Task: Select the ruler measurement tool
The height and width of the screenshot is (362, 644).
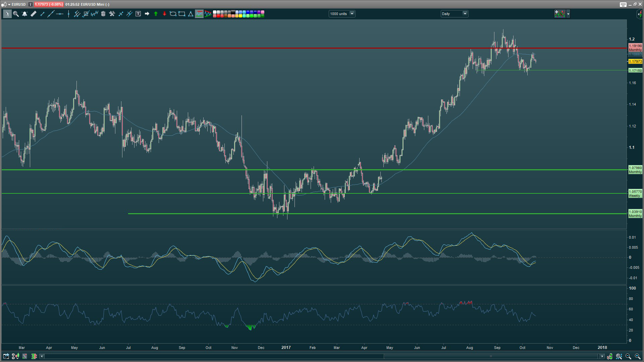Action: [34, 14]
